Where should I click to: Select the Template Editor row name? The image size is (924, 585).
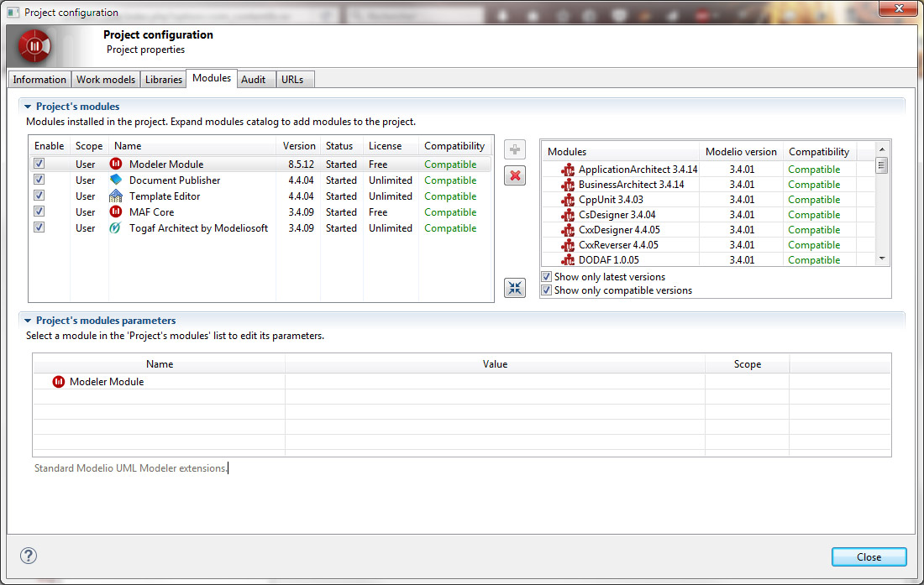(x=165, y=196)
